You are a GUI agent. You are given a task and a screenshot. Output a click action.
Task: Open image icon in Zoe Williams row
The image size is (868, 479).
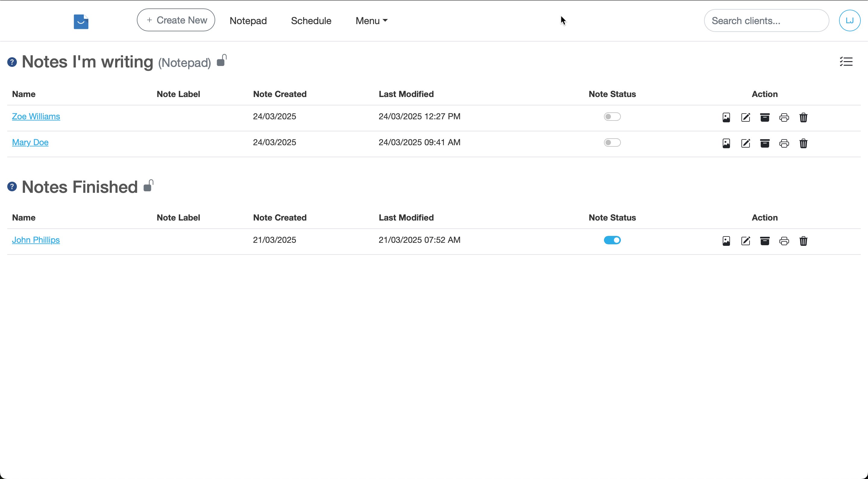pyautogui.click(x=726, y=117)
